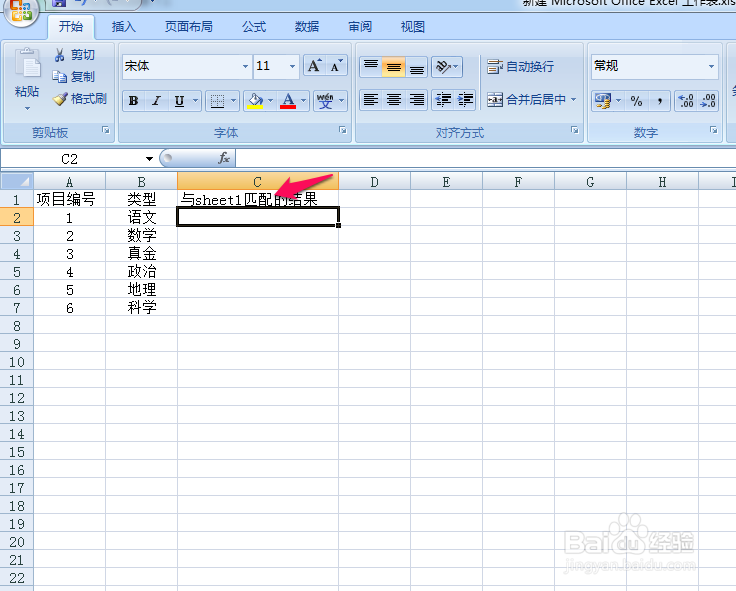Select row 5 header
This screenshot has width=736, height=591.
pos(17,272)
